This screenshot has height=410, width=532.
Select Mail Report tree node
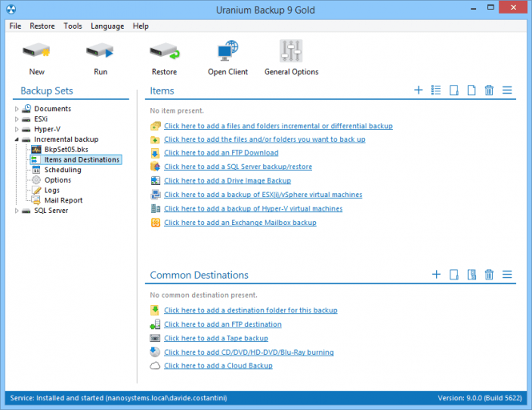click(x=63, y=200)
